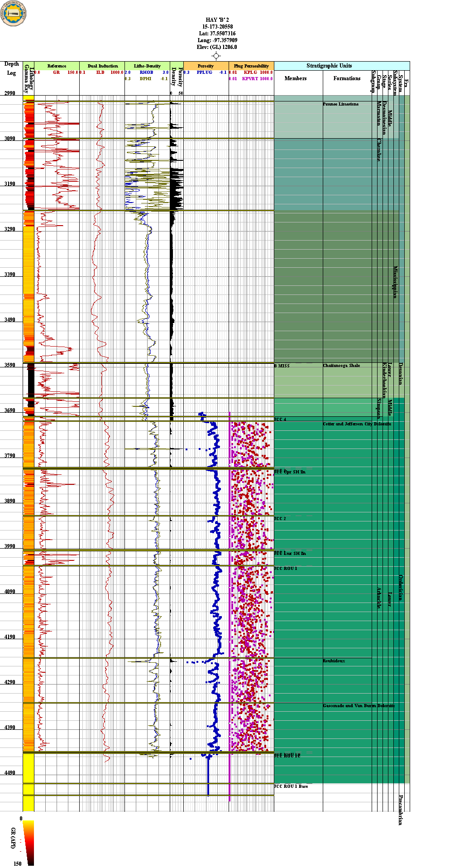Click the B MISS member label
Screen dimensions: 464x868
click(282, 366)
